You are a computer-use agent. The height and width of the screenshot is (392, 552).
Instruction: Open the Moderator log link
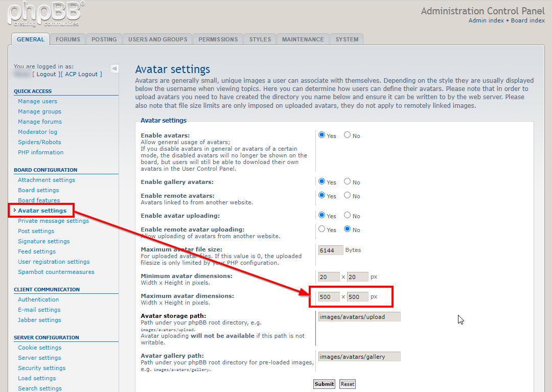(x=37, y=132)
